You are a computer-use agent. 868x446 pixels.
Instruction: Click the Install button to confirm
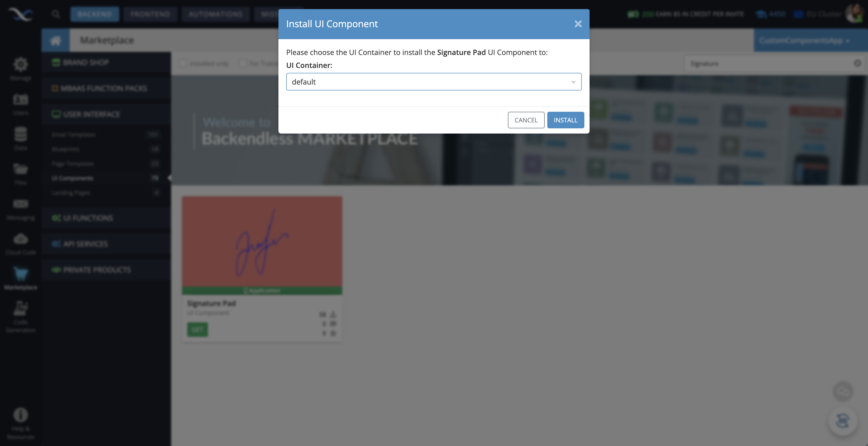click(x=565, y=120)
